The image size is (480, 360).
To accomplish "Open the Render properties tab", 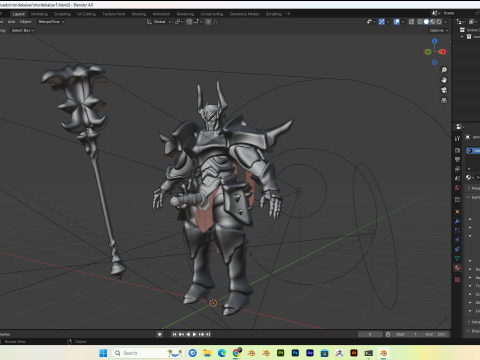I will click(457, 150).
